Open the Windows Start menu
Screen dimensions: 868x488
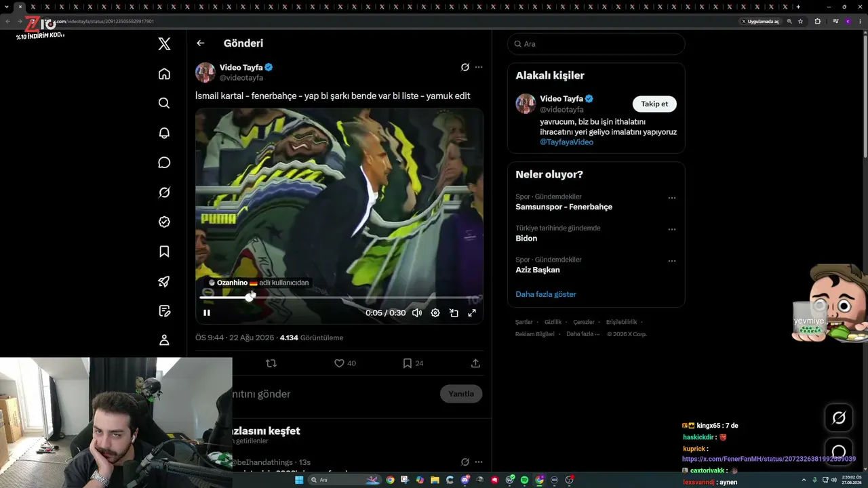(x=299, y=480)
